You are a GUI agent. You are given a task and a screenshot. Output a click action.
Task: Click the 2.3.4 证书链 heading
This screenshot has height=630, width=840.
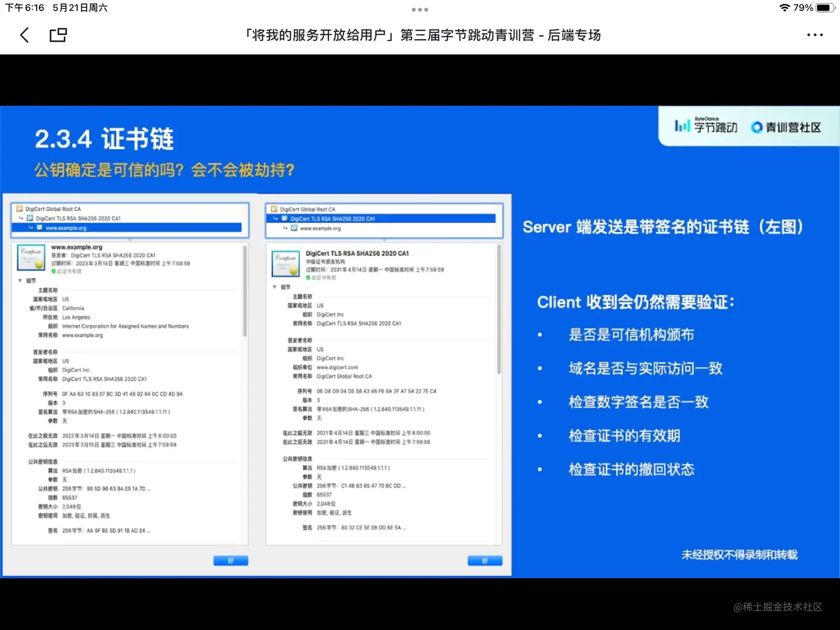click(104, 138)
